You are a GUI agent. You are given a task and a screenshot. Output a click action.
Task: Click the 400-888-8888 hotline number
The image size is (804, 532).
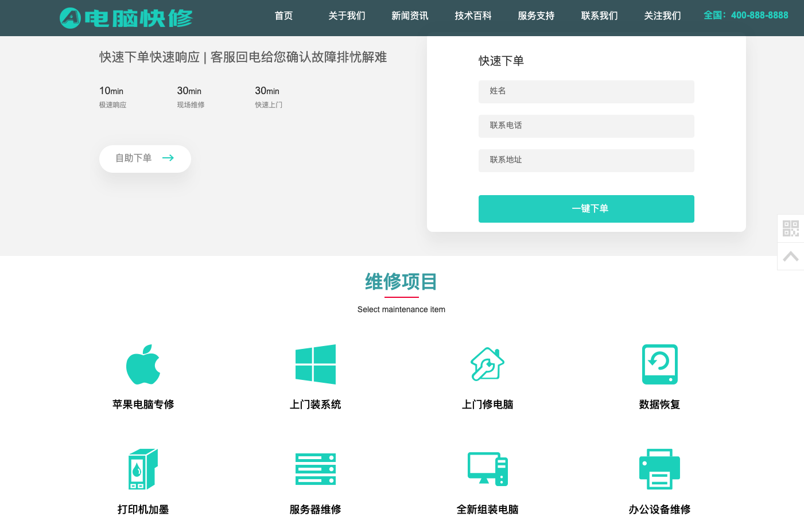tap(759, 15)
